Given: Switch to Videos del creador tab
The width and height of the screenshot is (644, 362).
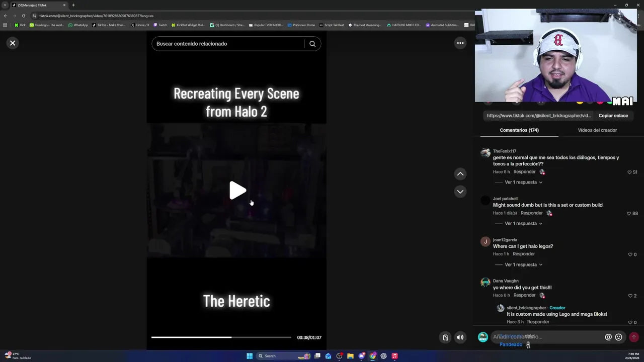Looking at the screenshot, I should (597, 130).
